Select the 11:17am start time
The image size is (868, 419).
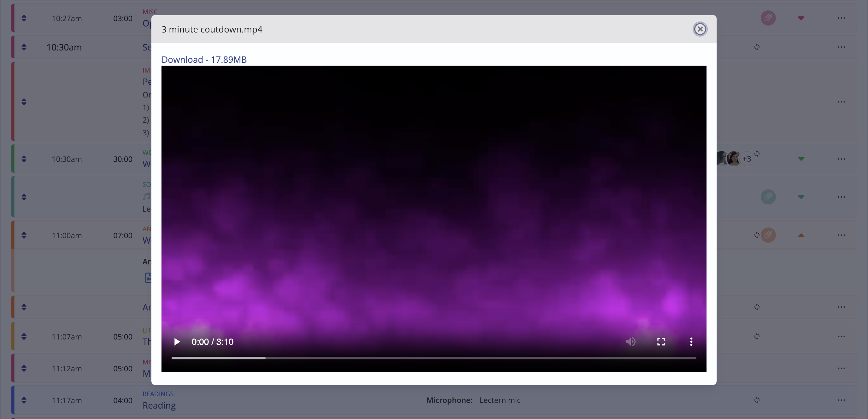coord(66,400)
